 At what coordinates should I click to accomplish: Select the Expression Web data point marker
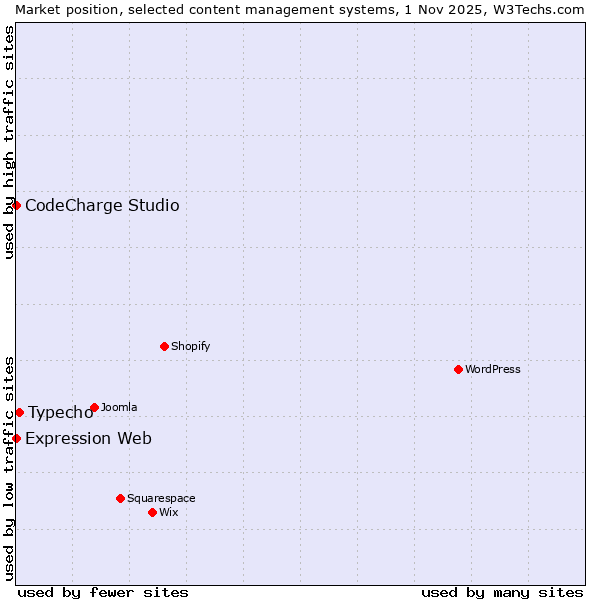16,438
